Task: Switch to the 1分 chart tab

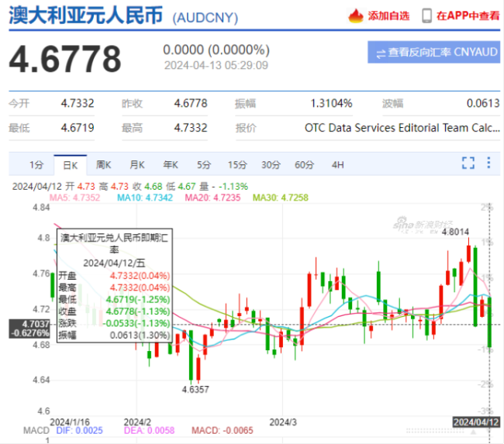Action: [36, 165]
